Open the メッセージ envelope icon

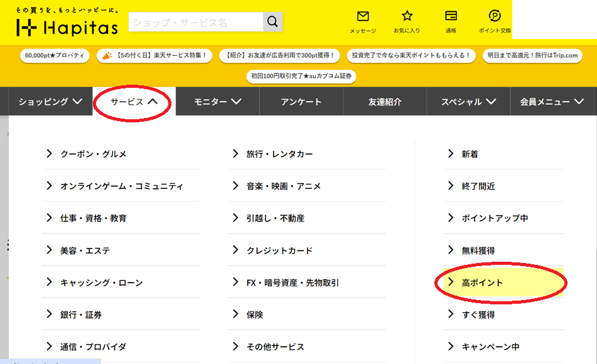[363, 21]
